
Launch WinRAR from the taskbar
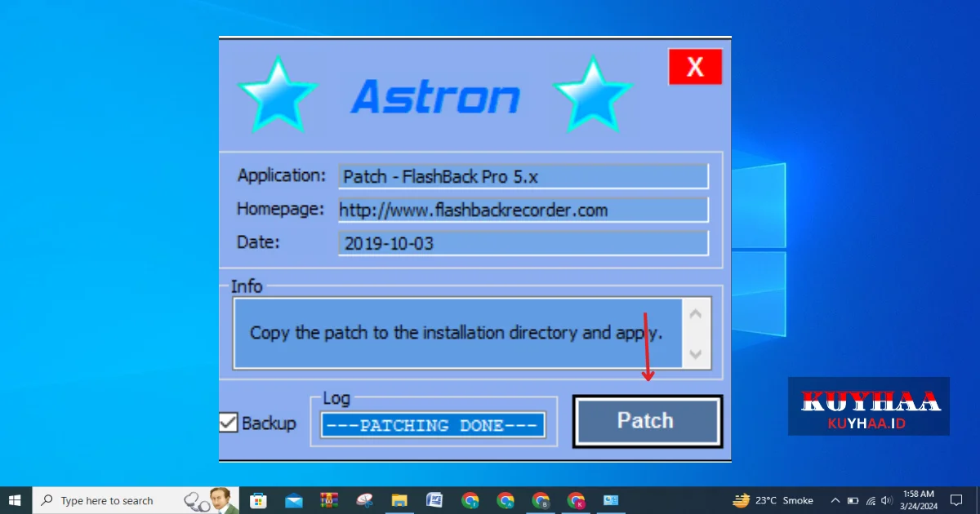tap(329, 500)
